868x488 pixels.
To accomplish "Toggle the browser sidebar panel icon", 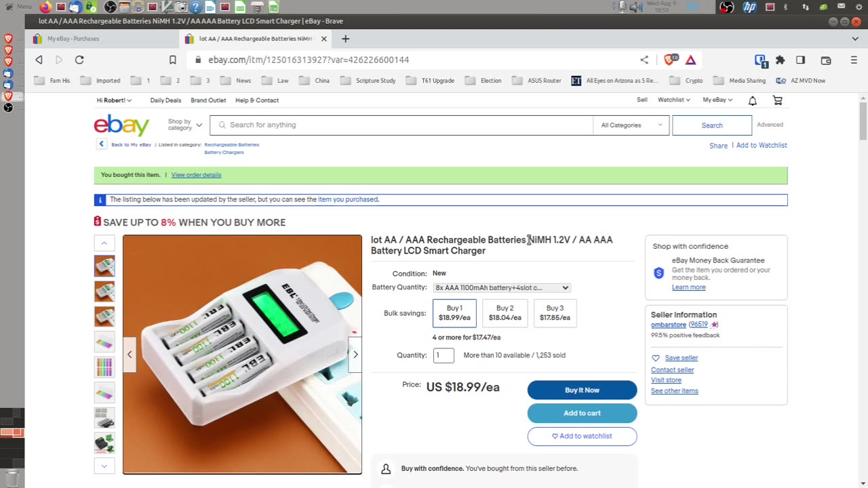I will click(x=800, y=60).
